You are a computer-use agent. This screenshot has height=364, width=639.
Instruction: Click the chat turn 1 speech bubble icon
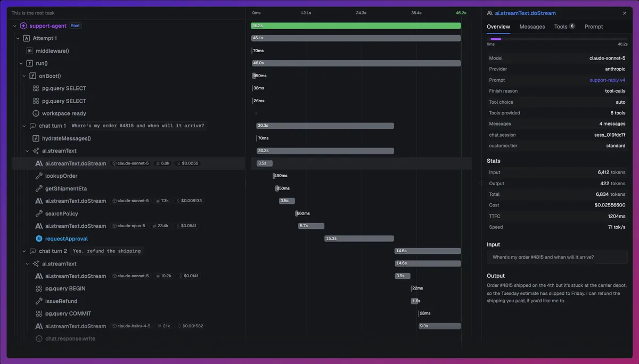tap(33, 126)
